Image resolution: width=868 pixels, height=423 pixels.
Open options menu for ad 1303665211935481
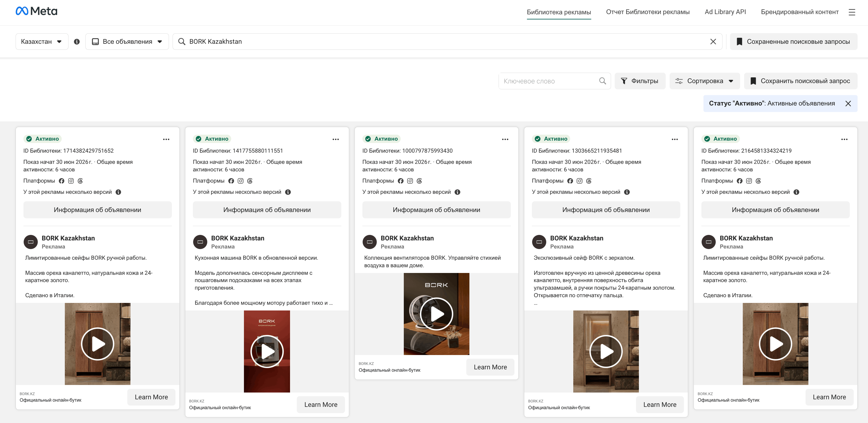(x=675, y=139)
